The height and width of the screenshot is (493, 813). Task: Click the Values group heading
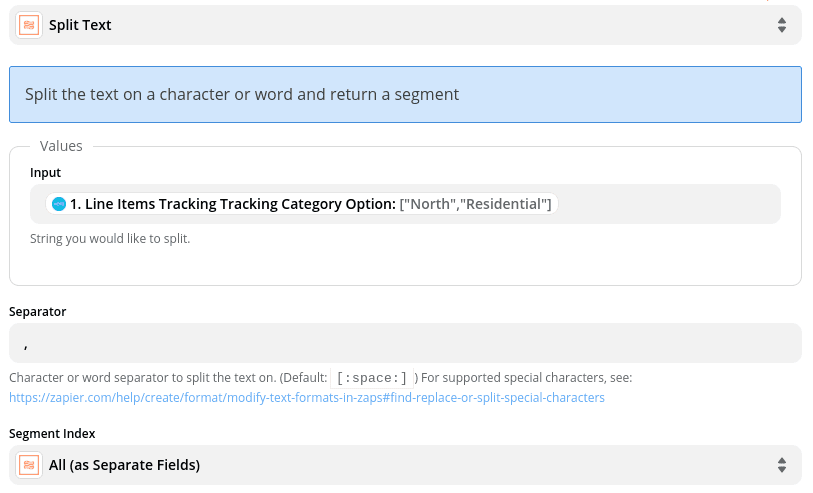(61, 146)
